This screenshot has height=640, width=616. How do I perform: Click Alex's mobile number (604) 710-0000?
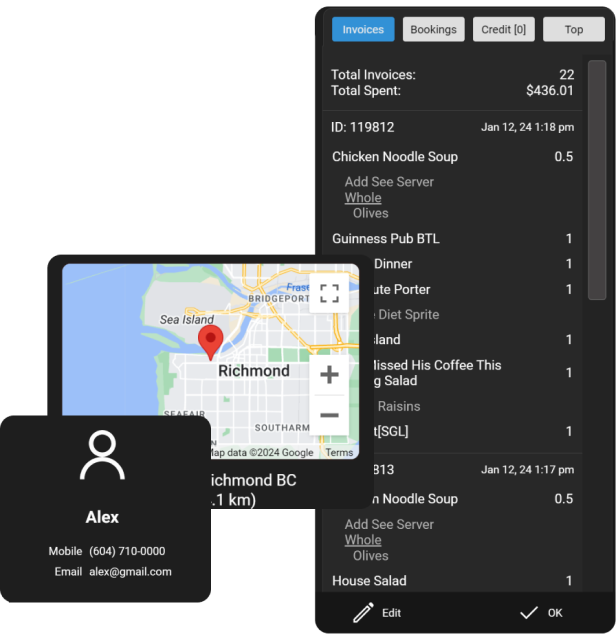click(127, 551)
